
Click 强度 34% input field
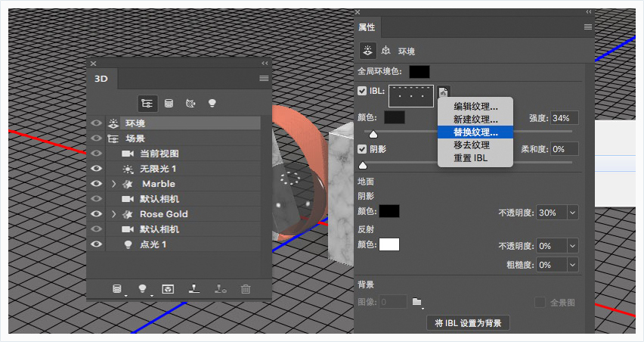pyautogui.click(x=565, y=118)
